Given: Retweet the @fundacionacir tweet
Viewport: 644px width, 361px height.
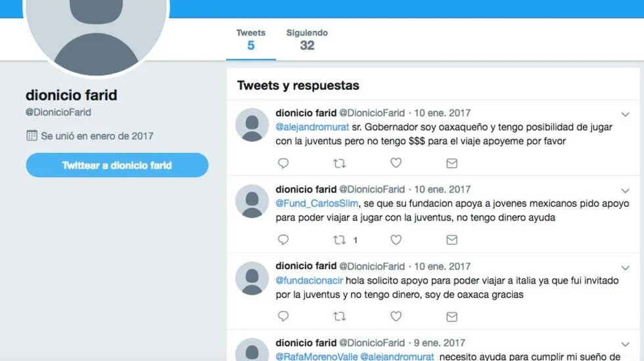Looking at the screenshot, I should tap(339, 316).
